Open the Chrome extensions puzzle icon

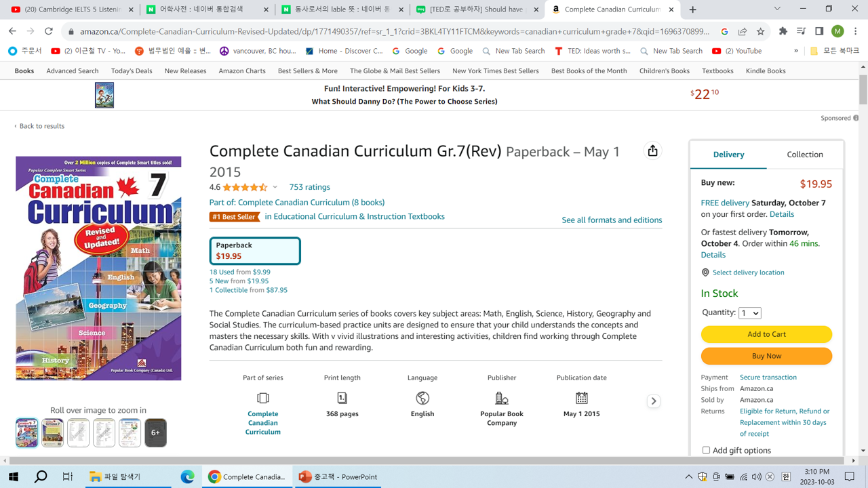point(783,31)
